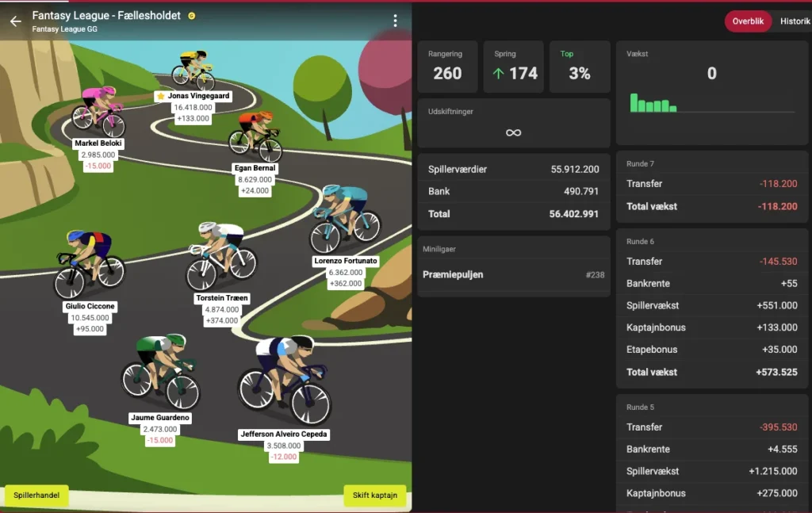Viewport: 812px width, 513px height.
Task: Click the Torstein Træen name label
Action: click(x=222, y=298)
